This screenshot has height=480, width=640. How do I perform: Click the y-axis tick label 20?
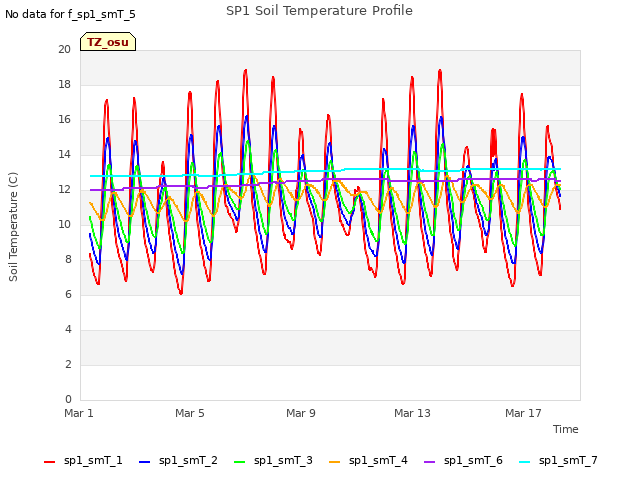click(64, 49)
